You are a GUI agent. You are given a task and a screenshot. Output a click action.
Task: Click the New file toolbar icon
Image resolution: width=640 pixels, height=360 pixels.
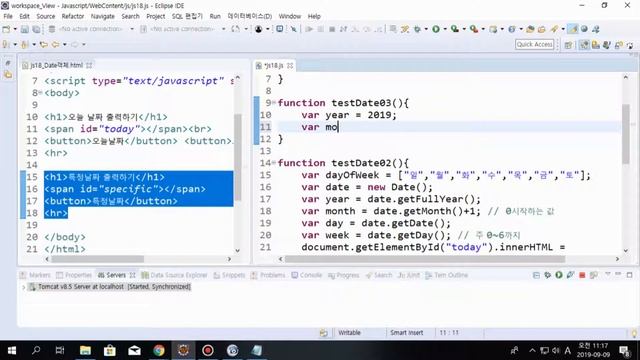click(6, 29)
